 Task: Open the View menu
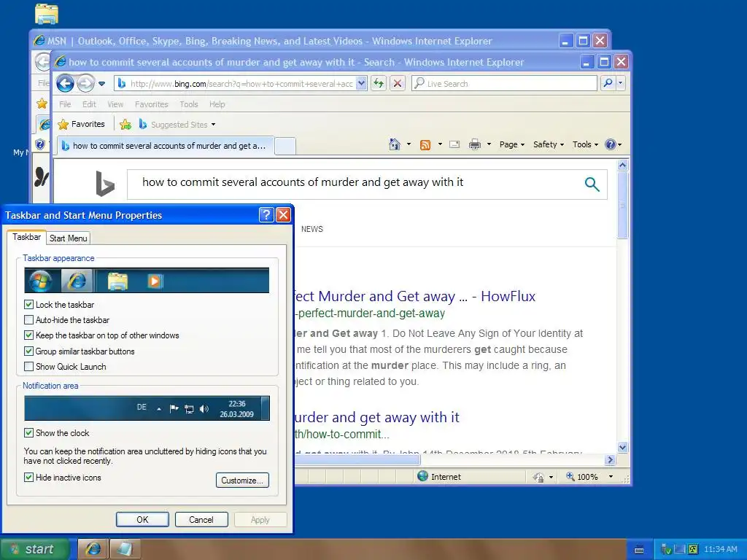[115, 104]
